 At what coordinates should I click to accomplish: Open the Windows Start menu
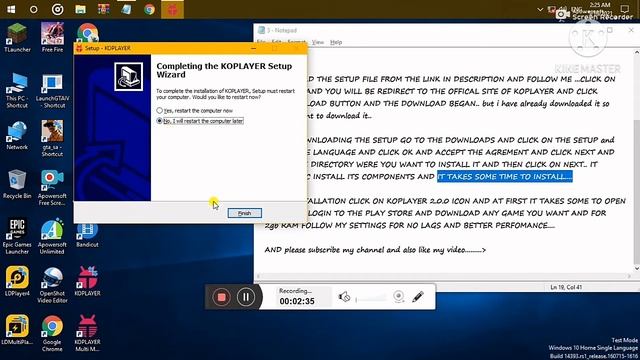pos(11,9)
